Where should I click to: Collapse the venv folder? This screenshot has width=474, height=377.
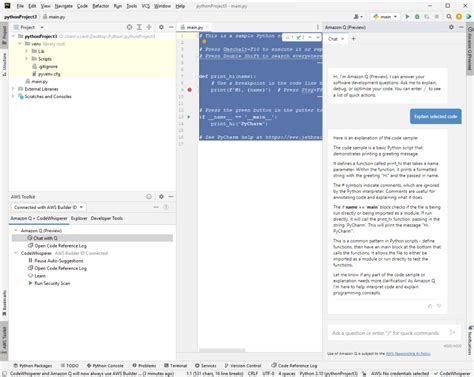click(x=20, y=44)
